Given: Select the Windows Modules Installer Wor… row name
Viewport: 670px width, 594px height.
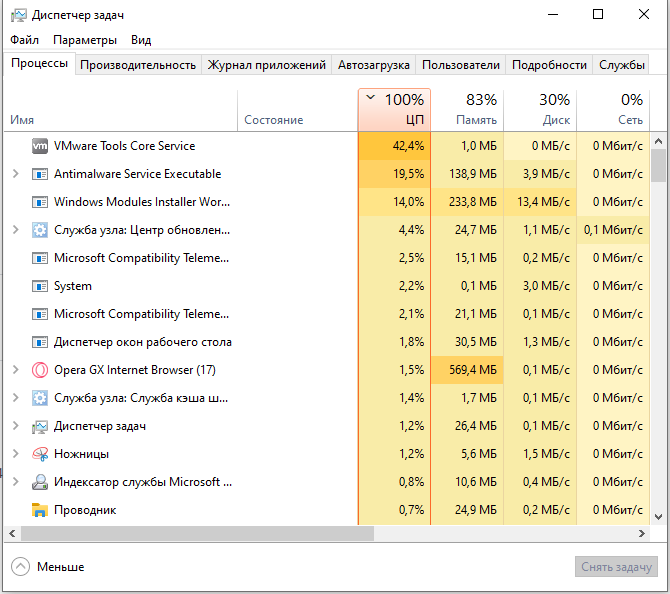Looking at the screenshot, I should [x=142, y=202].
